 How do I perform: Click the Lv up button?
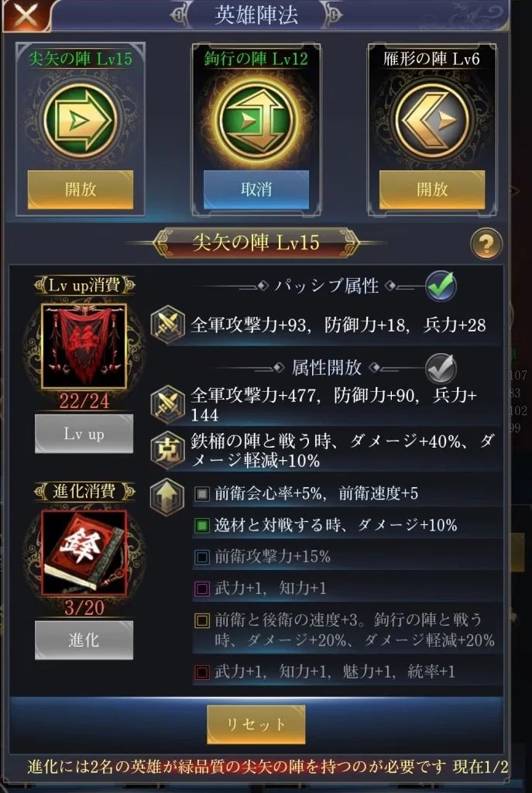click(x=84, y=434)
